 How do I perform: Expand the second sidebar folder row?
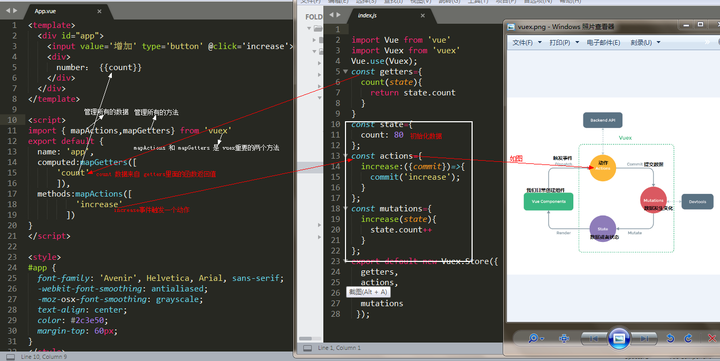(315, 40)
